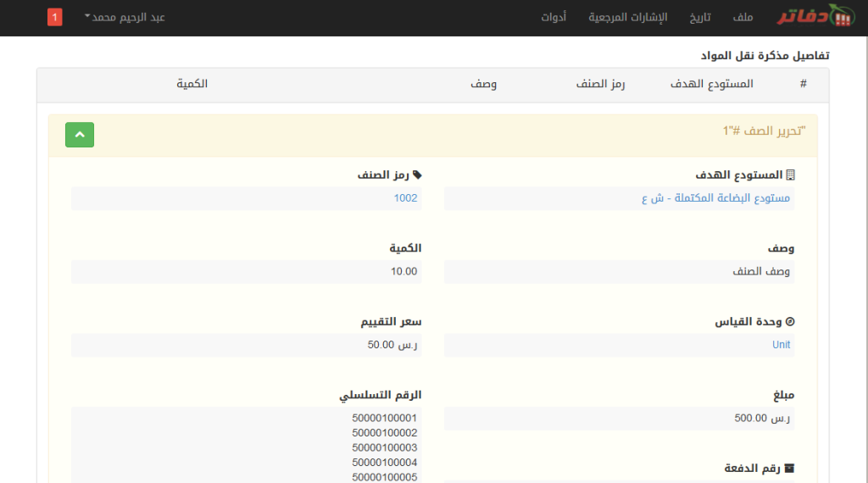Viewport: 868px width, 483px height.
Task: Open the الإشارات المرجعية menu
Action: coord(628,17)
